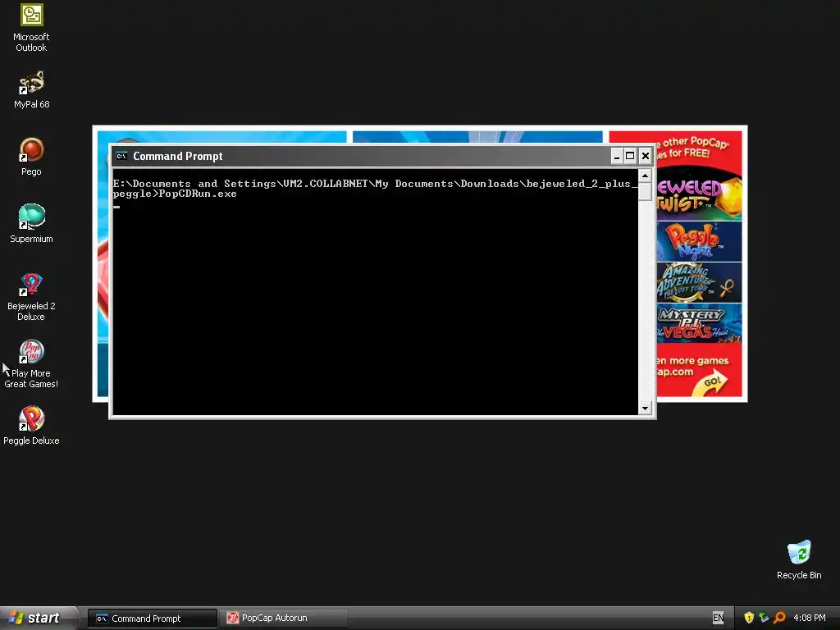Select the Pego desktop shortcut
The image size is (840, 630).
32,157
